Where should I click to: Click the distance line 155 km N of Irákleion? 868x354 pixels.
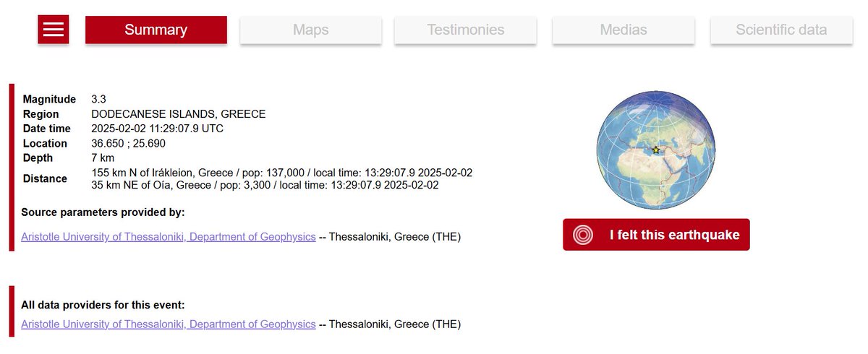coord(282,173)
